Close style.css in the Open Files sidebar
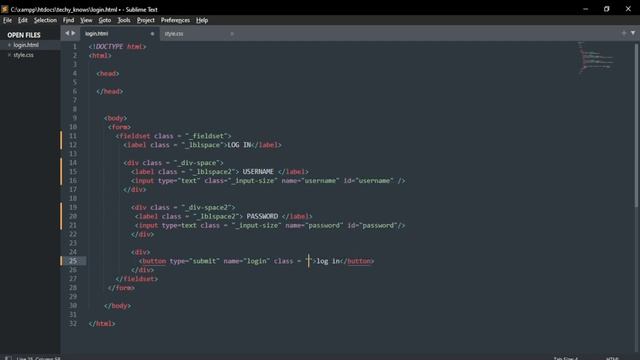Viewport: 640px width, 360px height. pos(9,55)
